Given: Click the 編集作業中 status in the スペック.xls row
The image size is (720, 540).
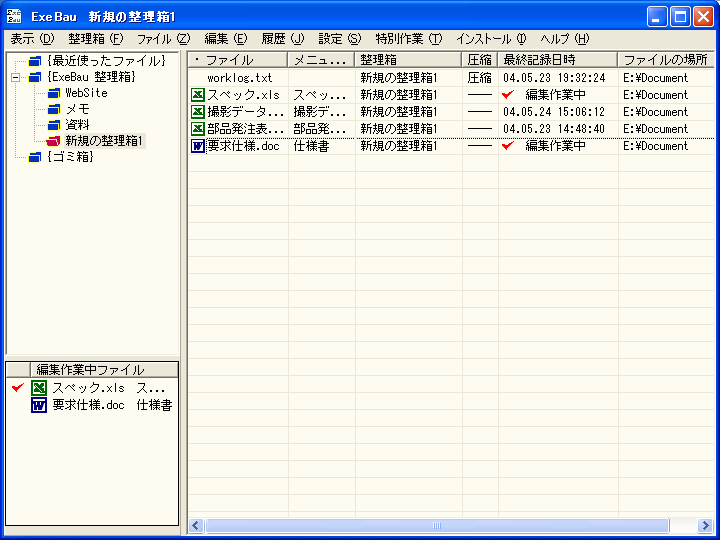Looking at the screenshot, I should coord(555,95).
